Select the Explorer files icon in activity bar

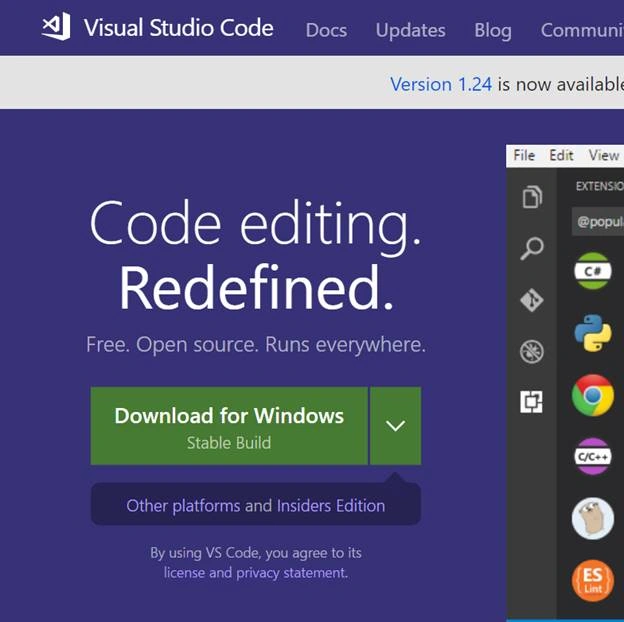coord(532,197)
